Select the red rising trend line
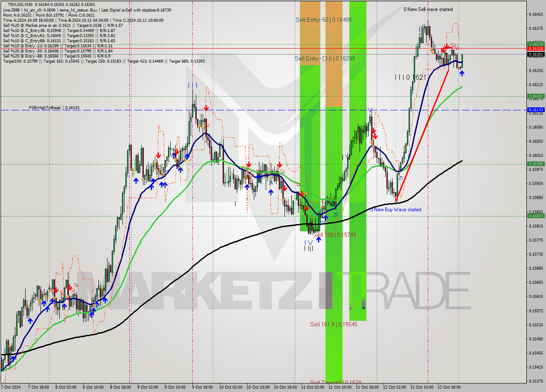The width and height of the screenshot is (546, 392). pos(422,135)
